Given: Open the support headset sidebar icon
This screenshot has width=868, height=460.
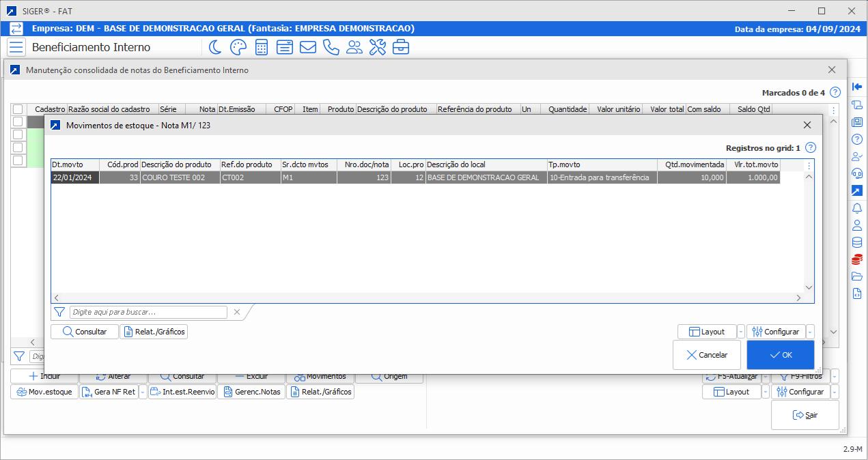Looking at the screenshot, I should pyautogui.click(x=857, y=173).
